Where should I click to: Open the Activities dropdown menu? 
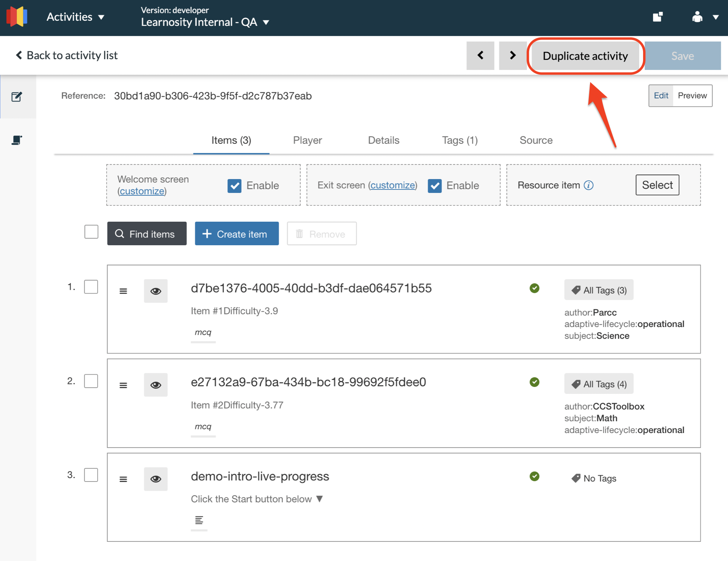click(75, 17)
